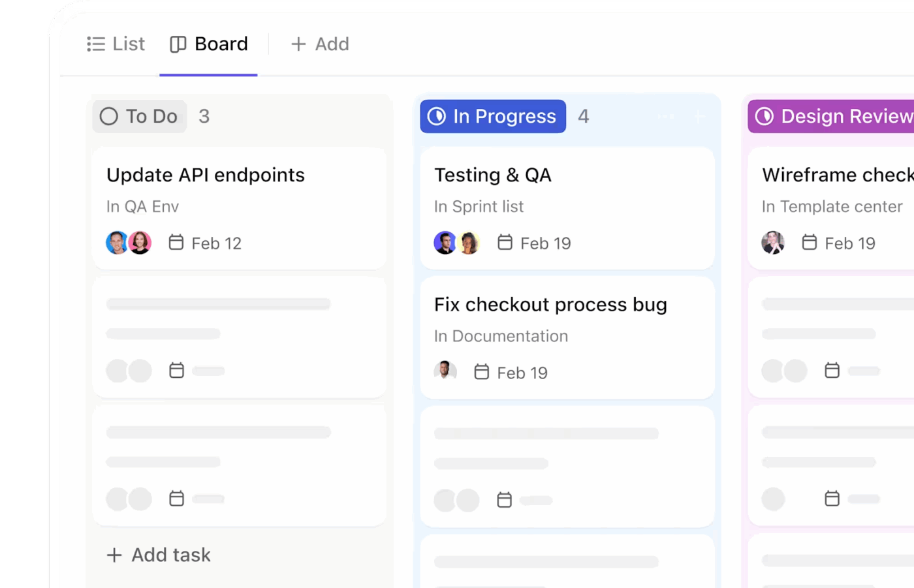This screenshot has width=914, height=588.
Task: Click the assignee avatar on Wireframe check card
Action: [x=773, y=242]
